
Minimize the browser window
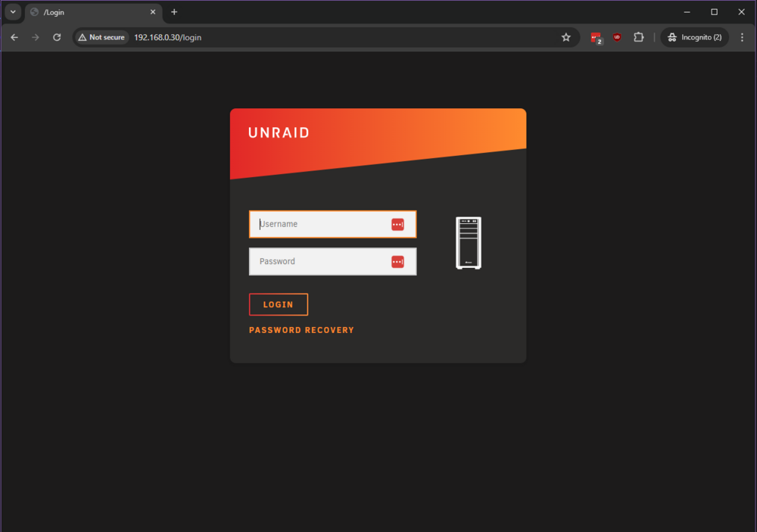[x=687, y=12]
